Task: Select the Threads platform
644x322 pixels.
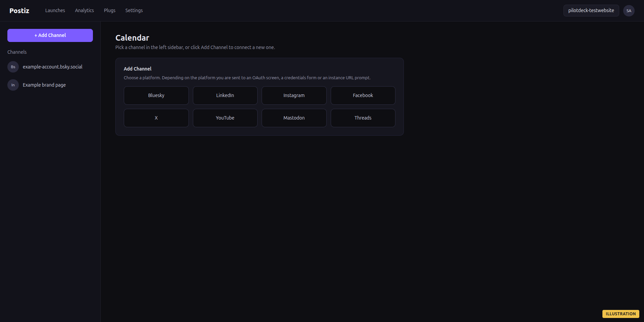Action: coord(363,118)
